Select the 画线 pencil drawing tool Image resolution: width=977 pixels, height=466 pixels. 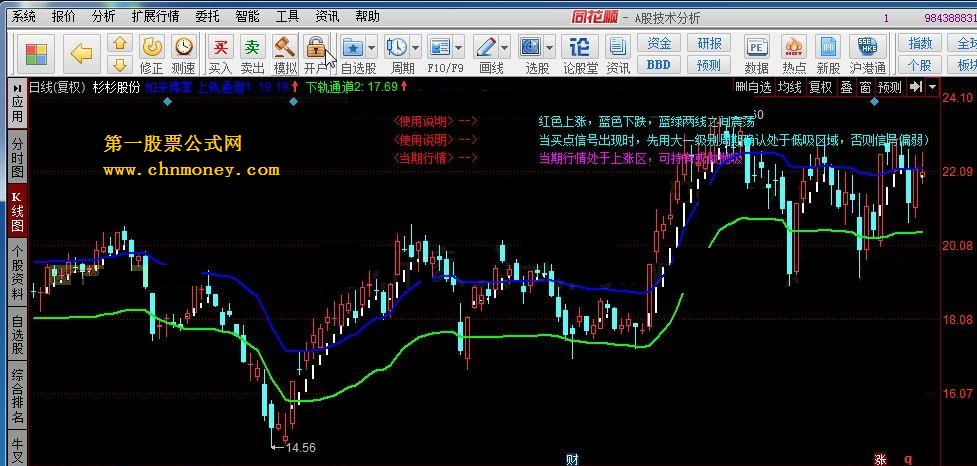pyautogui.click(x=485, y=47)
